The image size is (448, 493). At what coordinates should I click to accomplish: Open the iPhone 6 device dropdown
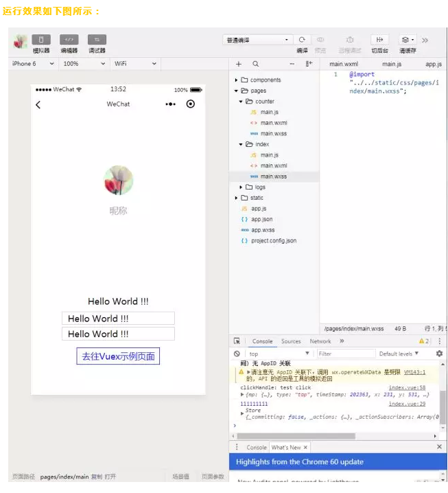33,64
